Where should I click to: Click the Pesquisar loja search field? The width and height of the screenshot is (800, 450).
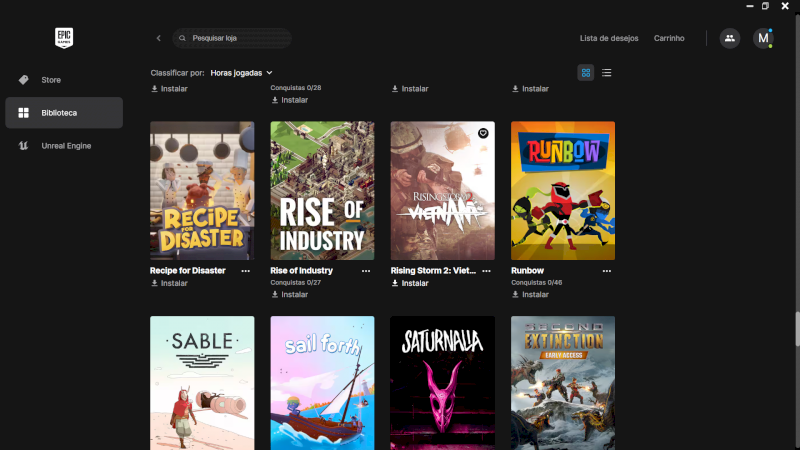[x=237, y=38]
